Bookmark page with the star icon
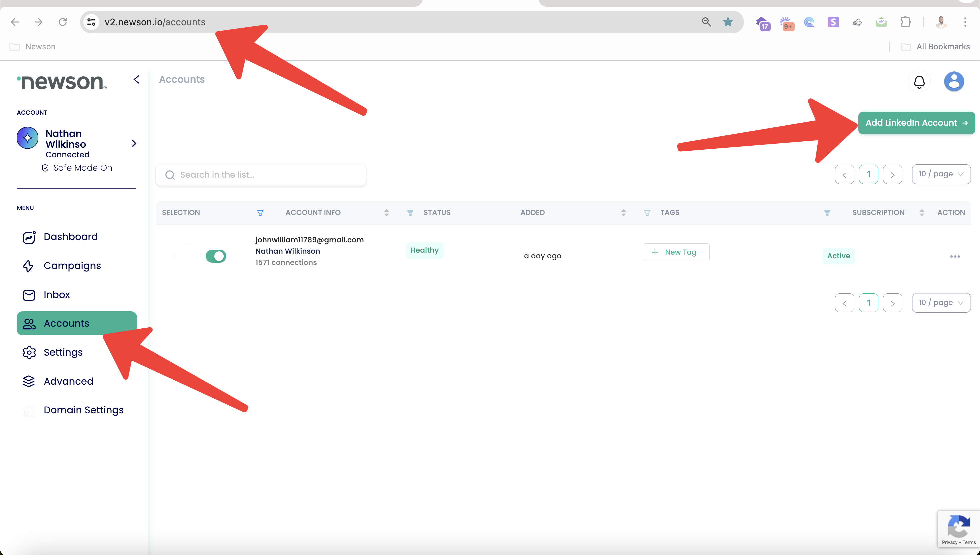 click(x=727, y=22)
